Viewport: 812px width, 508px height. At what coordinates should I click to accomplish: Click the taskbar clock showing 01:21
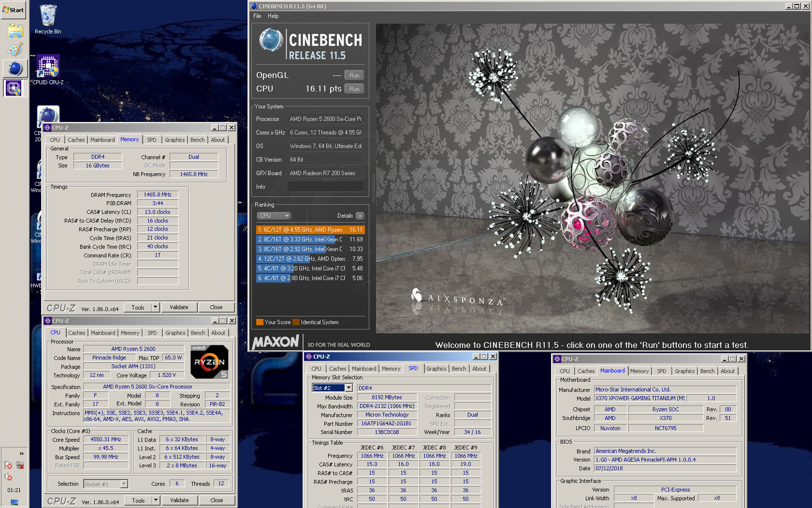click(x=14, y=490)
